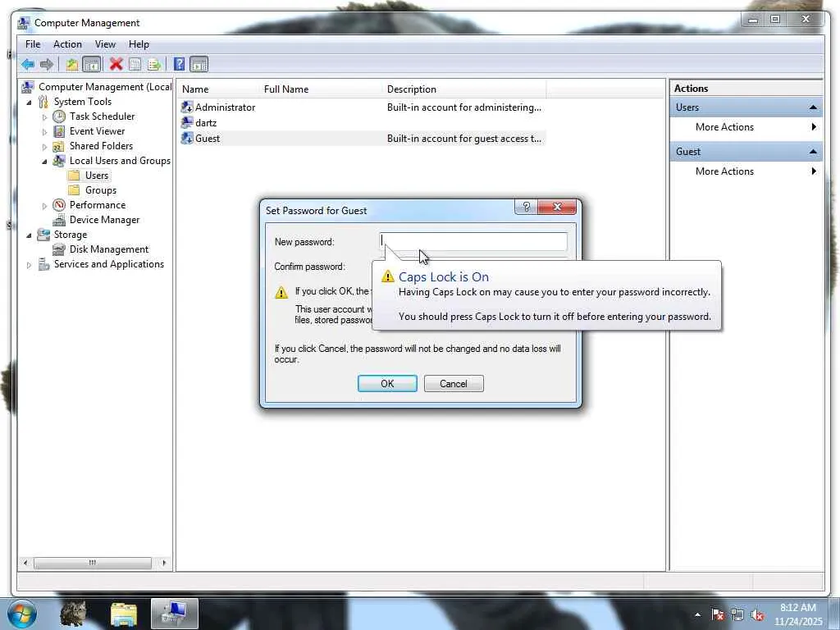Click the muted volume tray icon

(757, 615)
